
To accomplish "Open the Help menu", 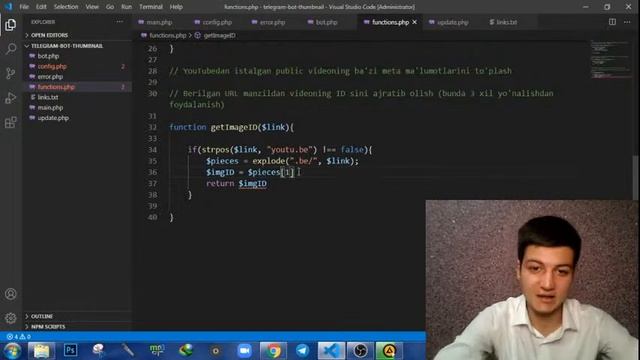I will tap(176, 7).
